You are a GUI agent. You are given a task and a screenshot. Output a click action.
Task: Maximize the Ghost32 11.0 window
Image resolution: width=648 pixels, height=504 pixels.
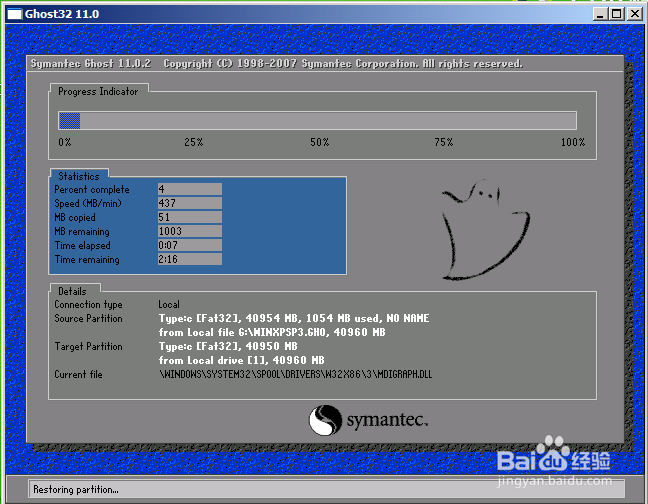click(x=616, y=14)
